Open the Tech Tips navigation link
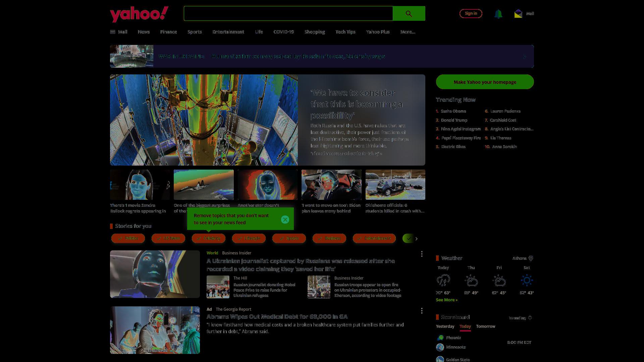 (x=345, y=32)
